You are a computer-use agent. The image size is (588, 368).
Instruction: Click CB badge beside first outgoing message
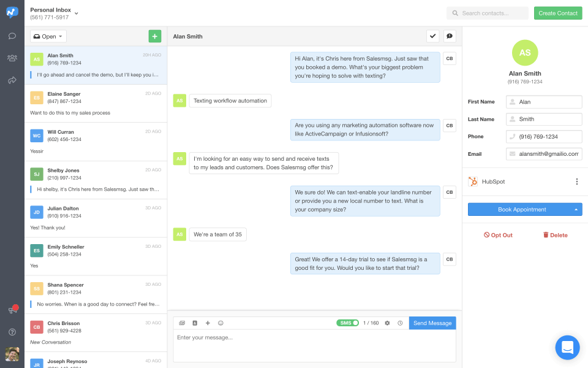coord(450,59)
